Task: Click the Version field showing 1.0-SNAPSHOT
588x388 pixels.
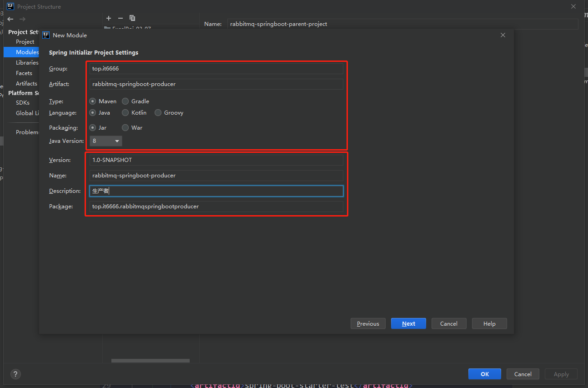Action: (x=216, y=160)
